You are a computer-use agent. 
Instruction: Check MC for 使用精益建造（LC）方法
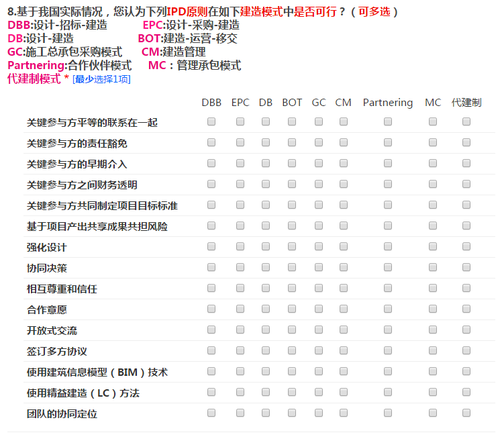(x=433, y=392)
